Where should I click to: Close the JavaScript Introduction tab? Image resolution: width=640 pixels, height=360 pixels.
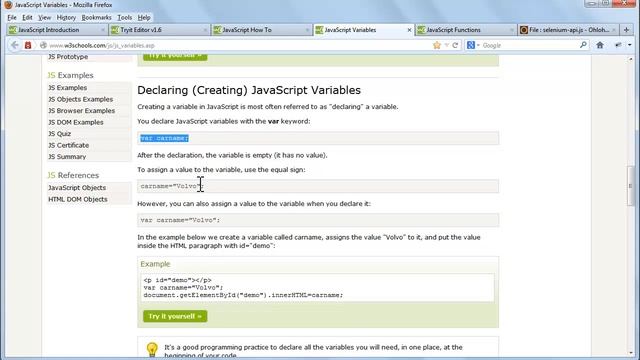pos(103,30)
